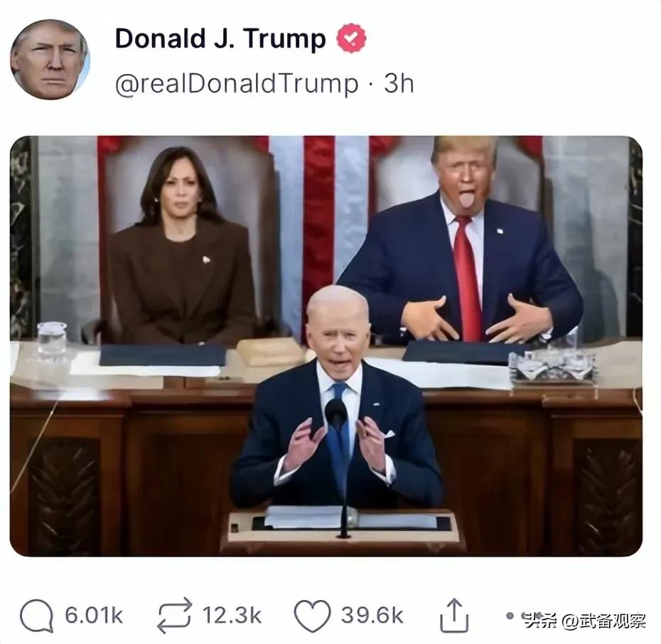The height and width of the screenshot is (644, 661).
Task: Click the 12.3k repost count
Action: click(232, 616)
